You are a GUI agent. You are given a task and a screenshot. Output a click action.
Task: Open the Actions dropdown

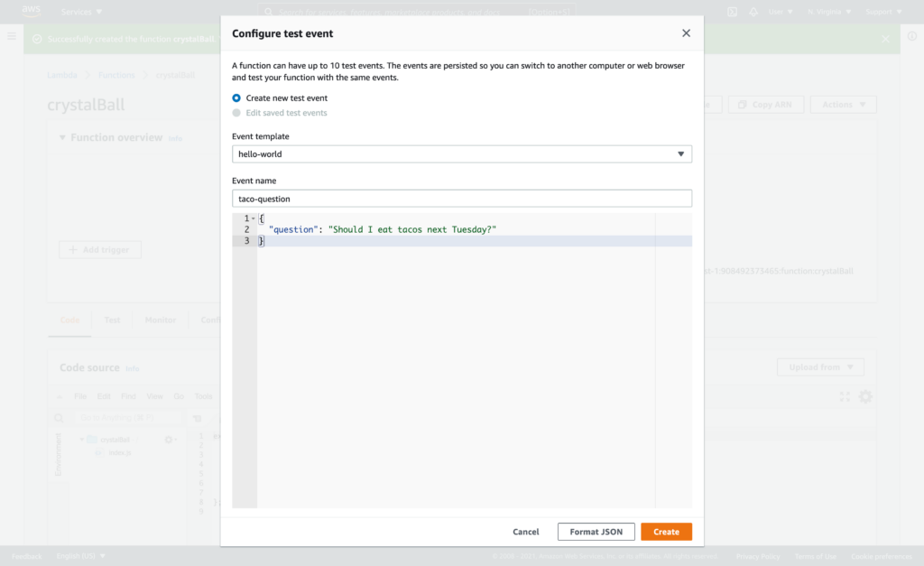coord(844,105)
